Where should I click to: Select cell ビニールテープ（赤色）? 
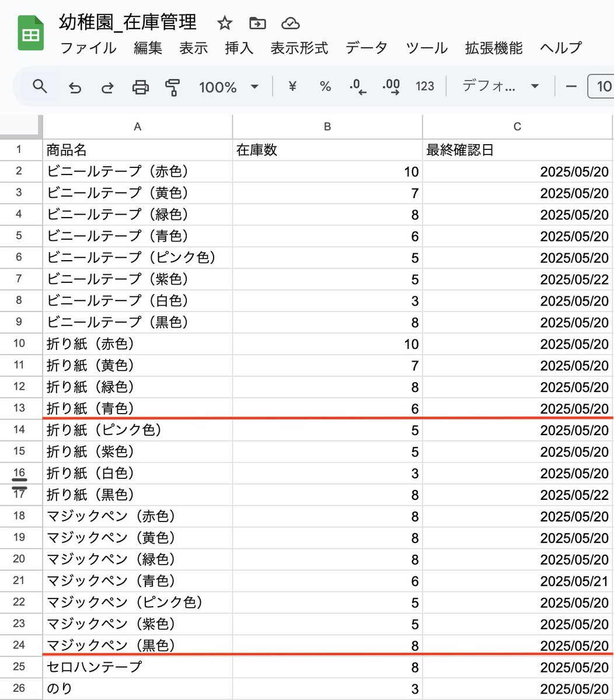coord(138,171)
